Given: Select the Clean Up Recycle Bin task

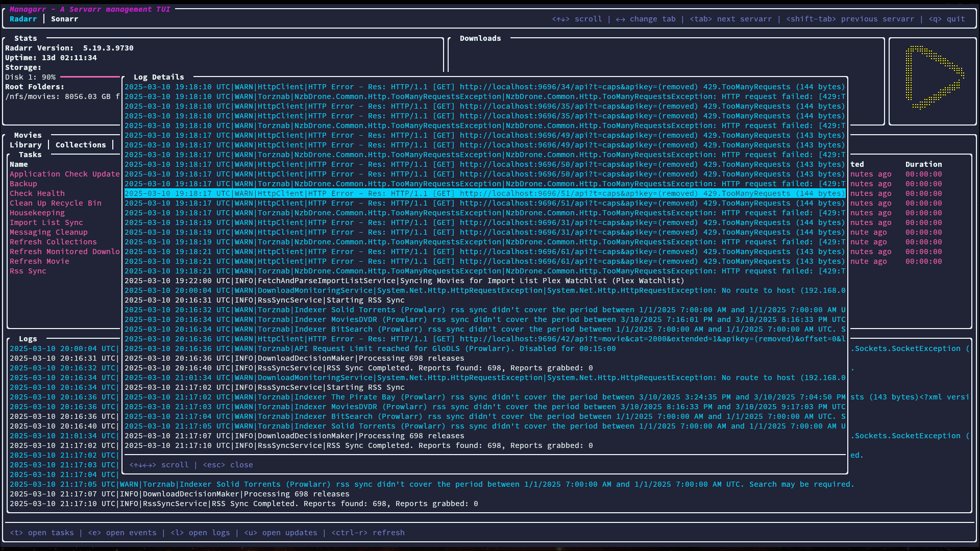Looking at the screenshot, I should pos(56,203).
